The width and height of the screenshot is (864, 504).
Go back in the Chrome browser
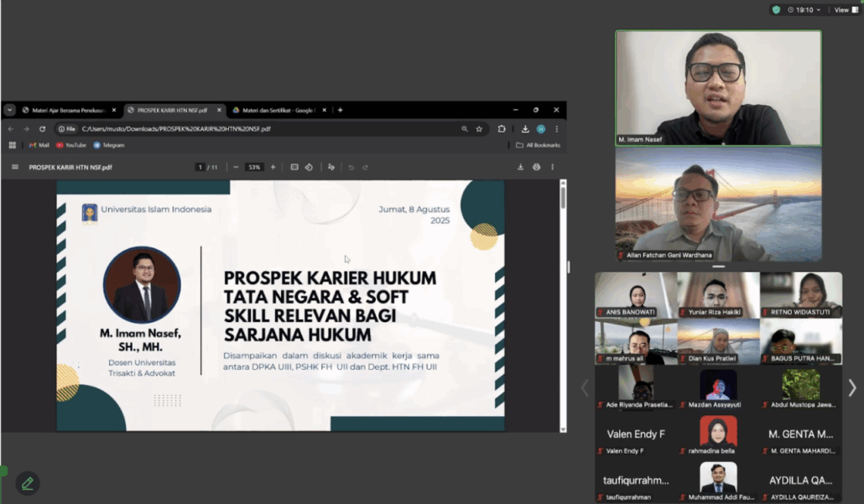tap(11, 129)
